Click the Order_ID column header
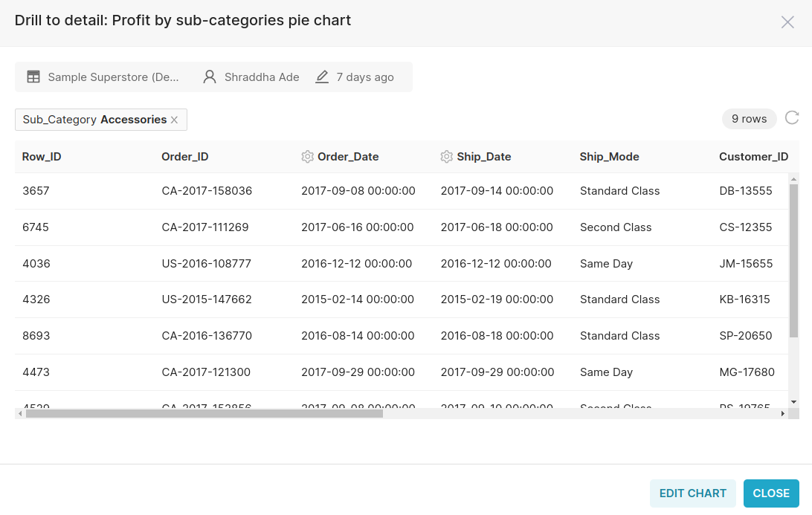The width and height of the screenshot is (812, 515). pos(184,156)
